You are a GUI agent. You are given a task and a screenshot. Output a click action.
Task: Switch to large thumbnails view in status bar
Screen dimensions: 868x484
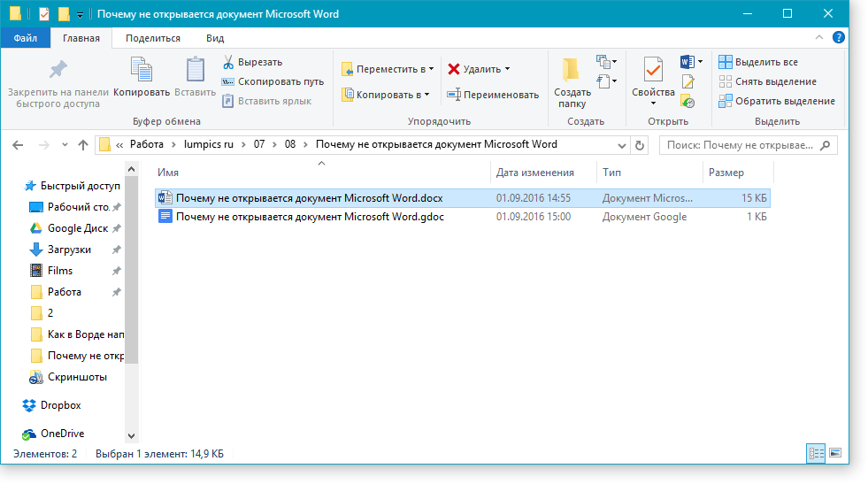tap(834, 453)
